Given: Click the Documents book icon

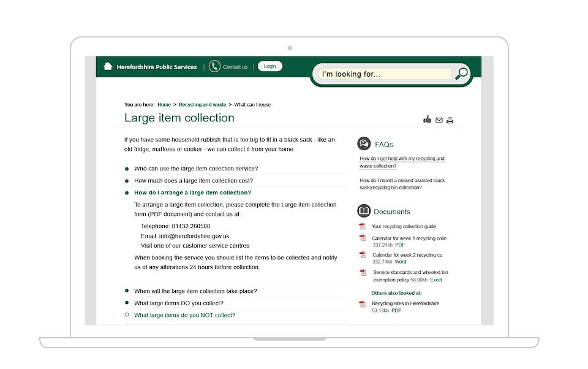Looking at the screenshot, I should (364, 211).
